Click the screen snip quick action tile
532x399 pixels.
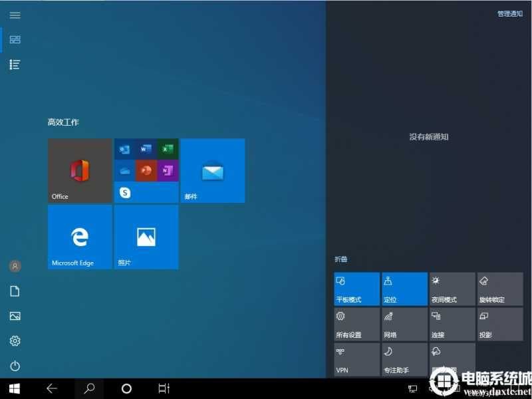pyautogui.click(x=452, y=359)
